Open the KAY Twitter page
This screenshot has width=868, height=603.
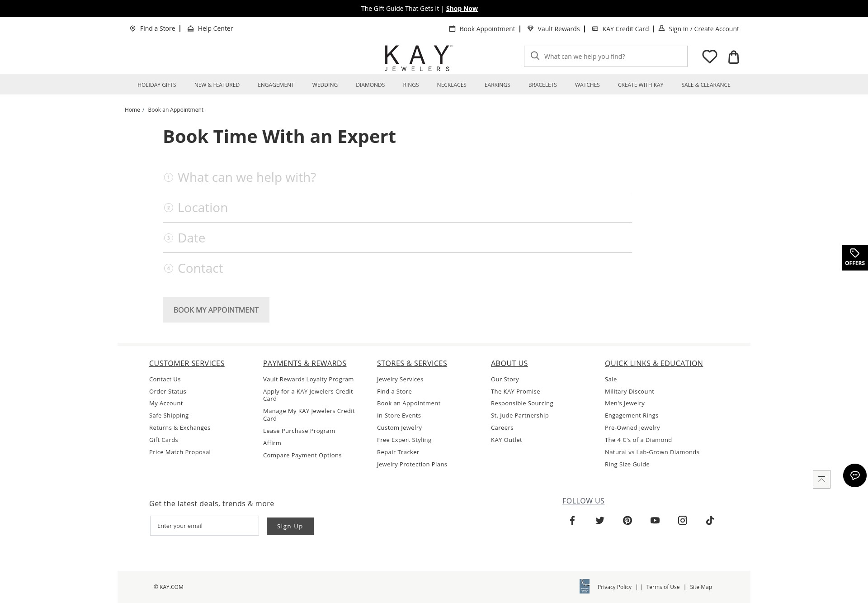tap(600, 520)
